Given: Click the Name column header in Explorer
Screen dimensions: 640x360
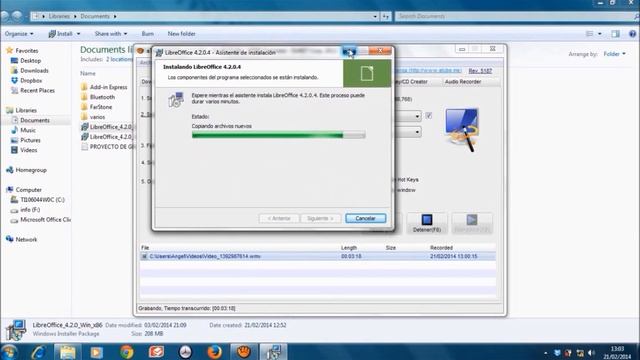Looking at the screenshot, I should [x=88, y=73].
